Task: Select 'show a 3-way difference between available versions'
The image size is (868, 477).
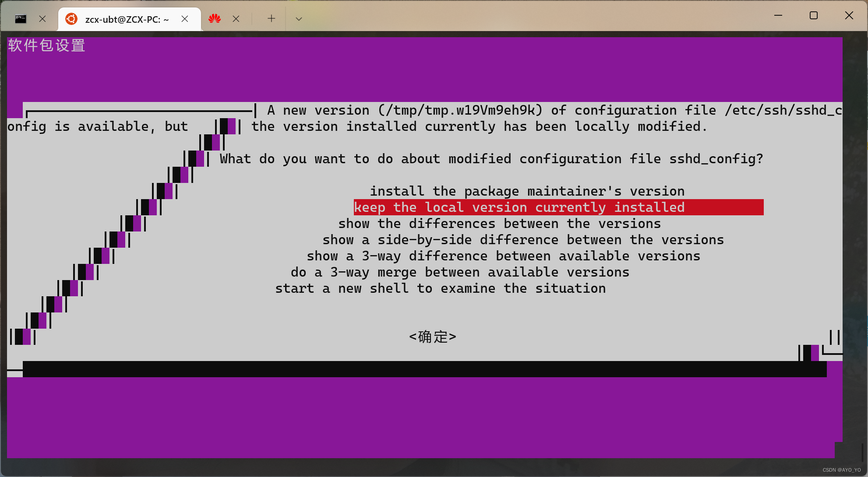Action: (x=502, y=256)
